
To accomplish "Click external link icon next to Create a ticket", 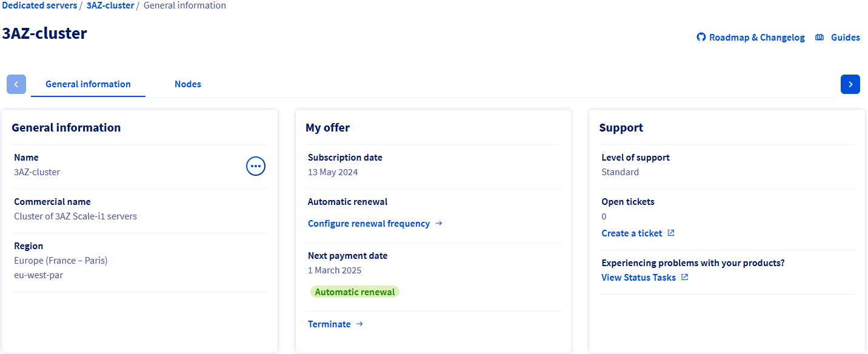I will pyautogui.click(x=671, y=233).
